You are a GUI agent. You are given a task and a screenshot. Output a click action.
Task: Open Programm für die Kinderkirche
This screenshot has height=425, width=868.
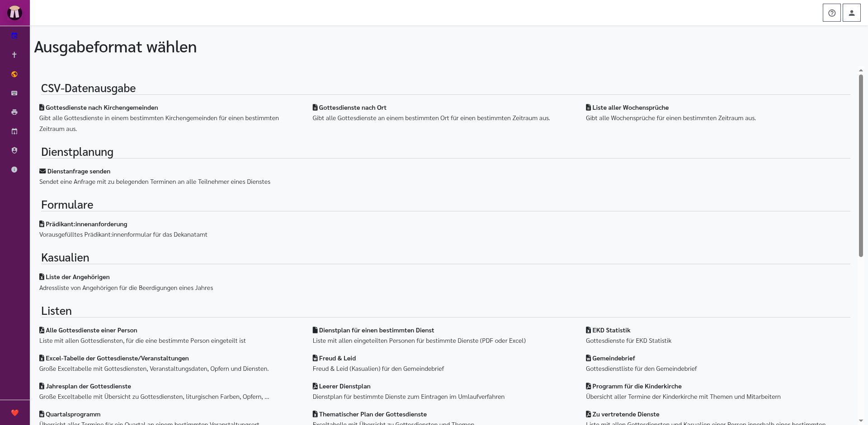click(637, 386)
